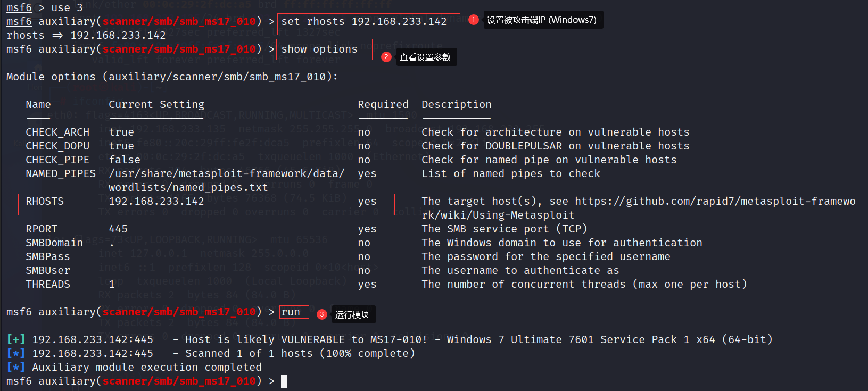Click 'The password for the specified username' description
Viewport: 868px width, 391px height.
point(546,257)
